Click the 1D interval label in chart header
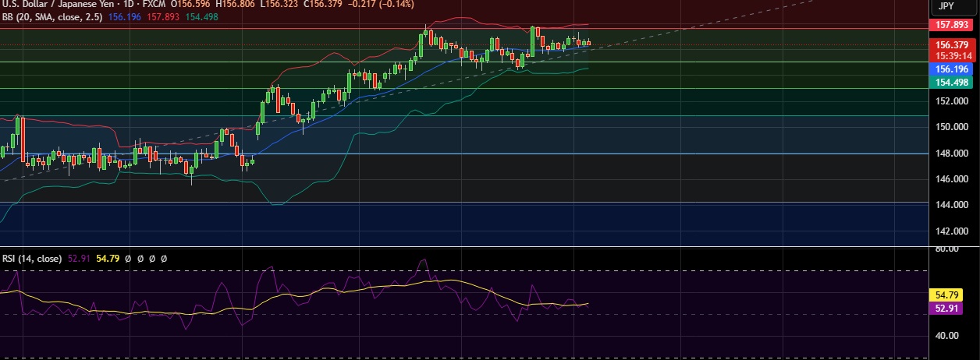Image resolution: width=980 pixels, height=360 pixels. coord(126,4)
